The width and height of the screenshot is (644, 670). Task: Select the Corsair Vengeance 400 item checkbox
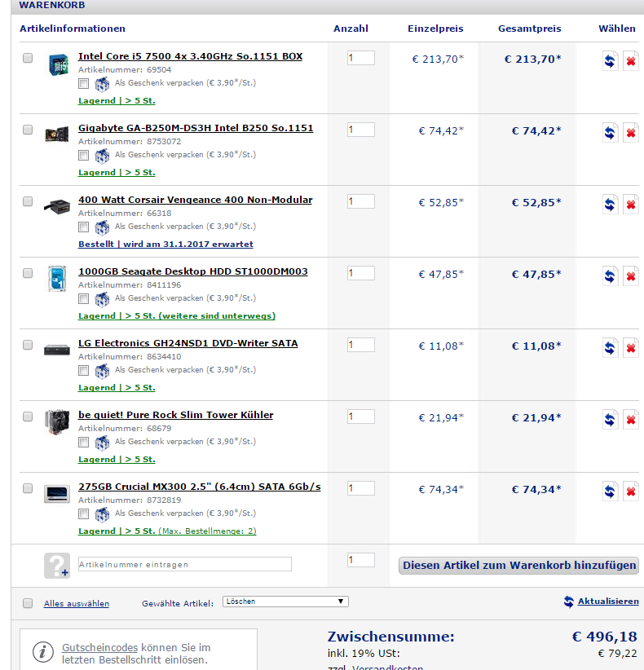click(28, 201)
